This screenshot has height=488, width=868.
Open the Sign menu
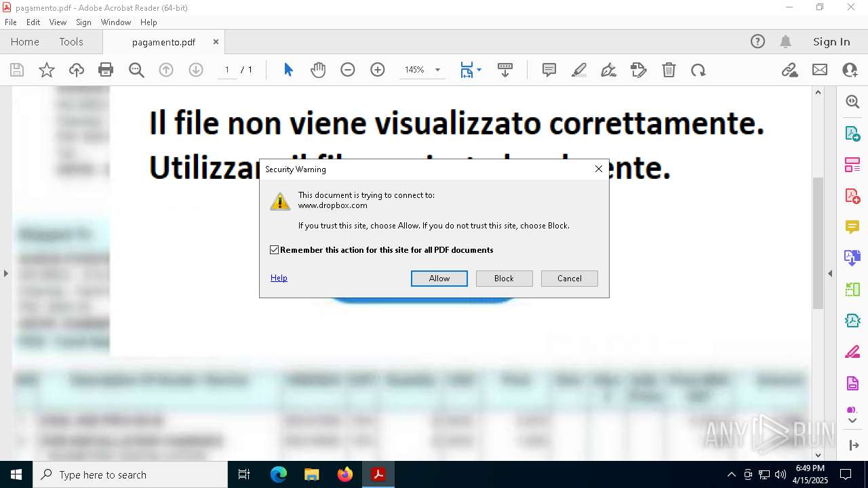coord(83,22)
